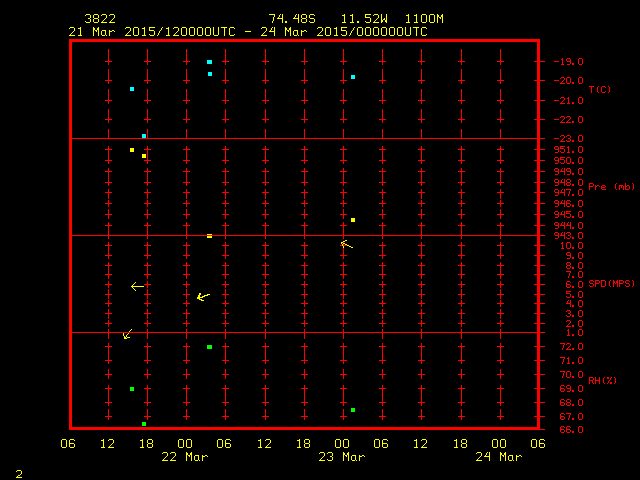The image size is (640, 480).
Task: Click the T(C) axis label
Action: [x=599, y=90]
